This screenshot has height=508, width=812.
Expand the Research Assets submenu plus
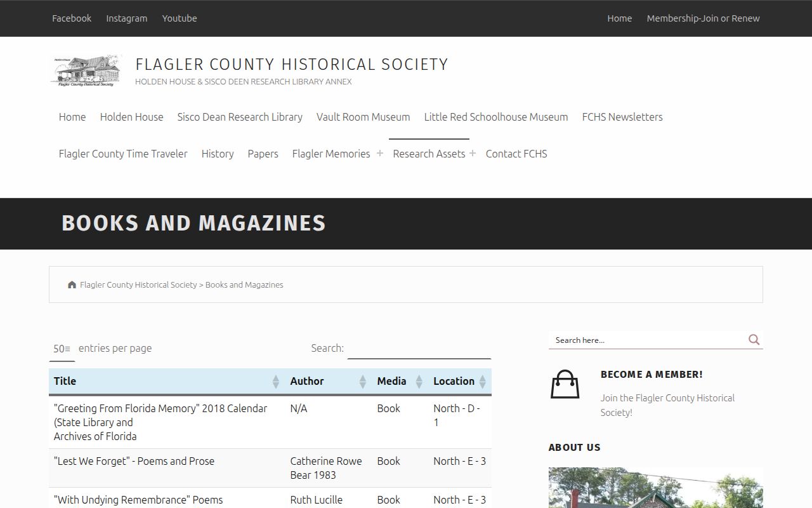point(473,154)
